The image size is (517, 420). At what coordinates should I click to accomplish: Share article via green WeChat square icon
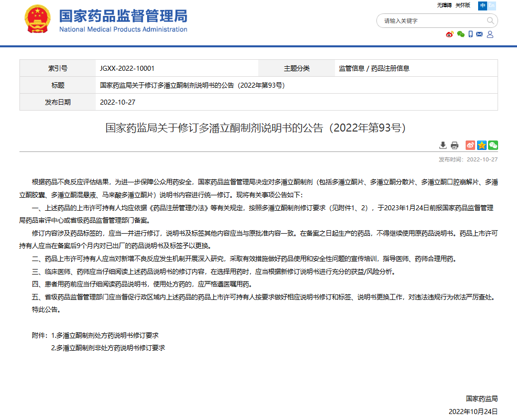click(493, 145)
